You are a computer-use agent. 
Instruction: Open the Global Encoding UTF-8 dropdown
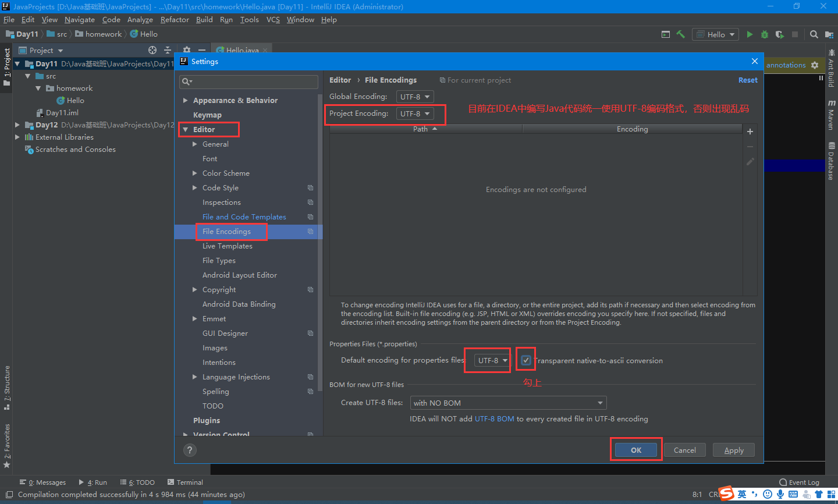click(x=416, y=97)
